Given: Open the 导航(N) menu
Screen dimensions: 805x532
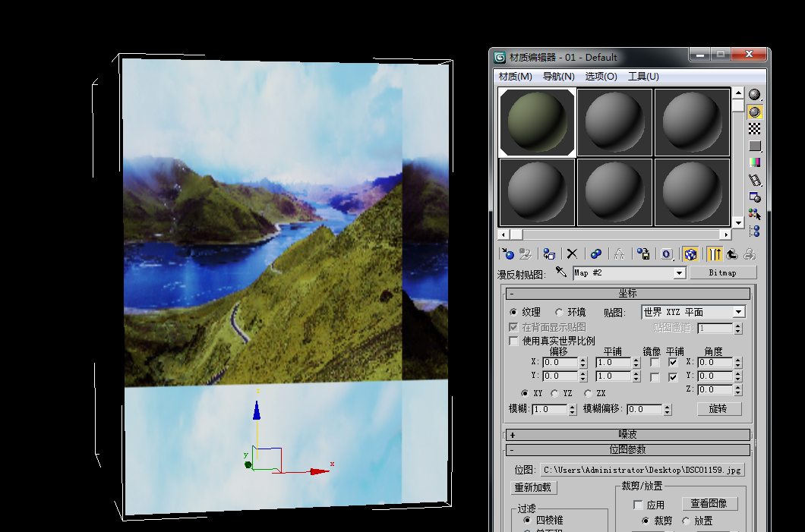Looking at the screenshot, I should [558, 77].
